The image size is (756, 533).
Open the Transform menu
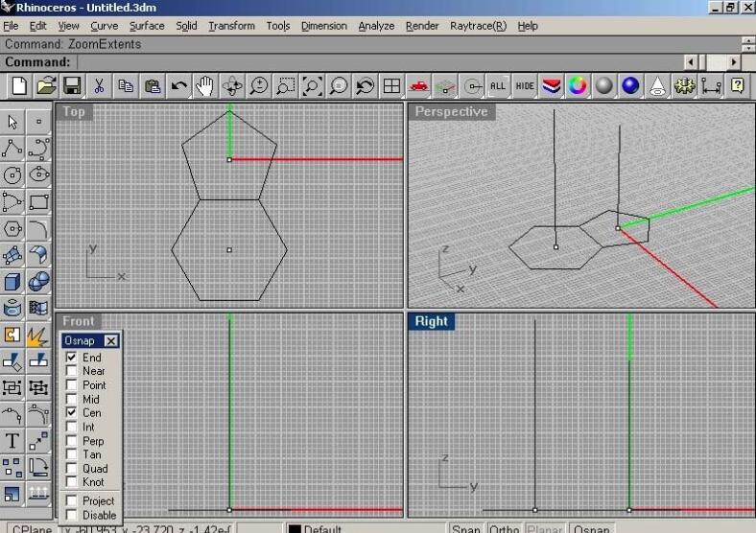point(231,26)
